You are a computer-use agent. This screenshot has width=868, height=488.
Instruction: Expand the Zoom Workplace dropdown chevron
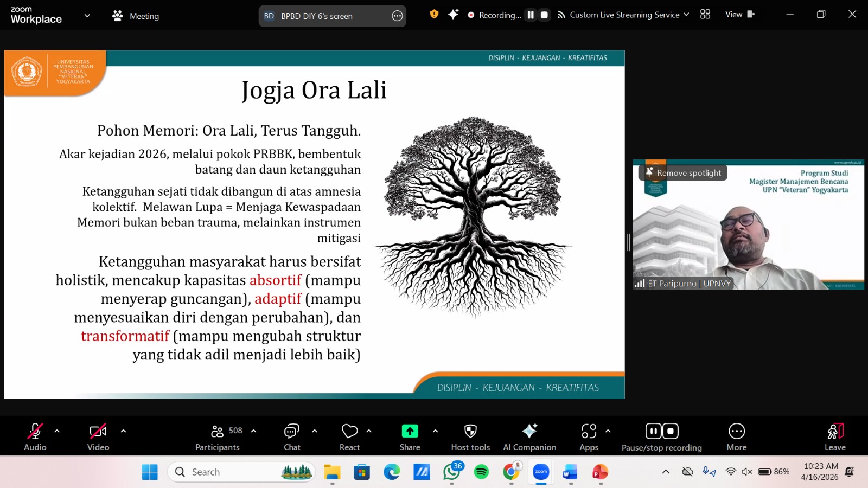[x=87, y=16]
